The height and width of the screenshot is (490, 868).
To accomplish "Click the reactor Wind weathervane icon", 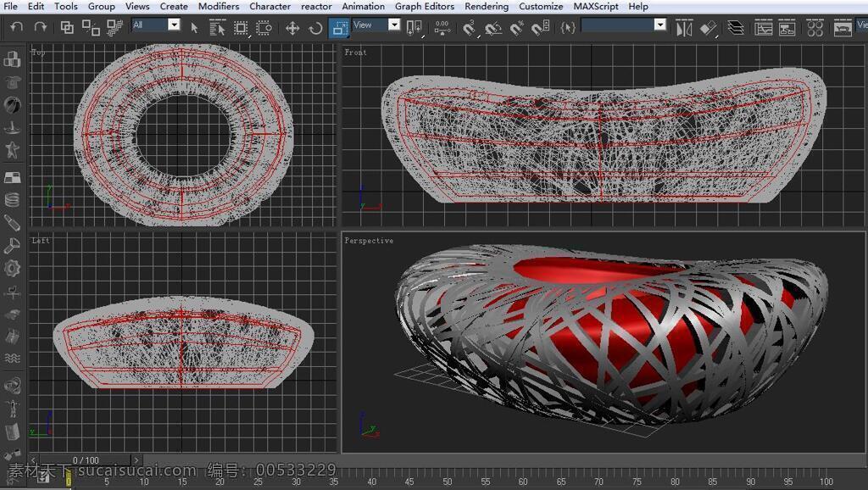I will pos(12,292).
